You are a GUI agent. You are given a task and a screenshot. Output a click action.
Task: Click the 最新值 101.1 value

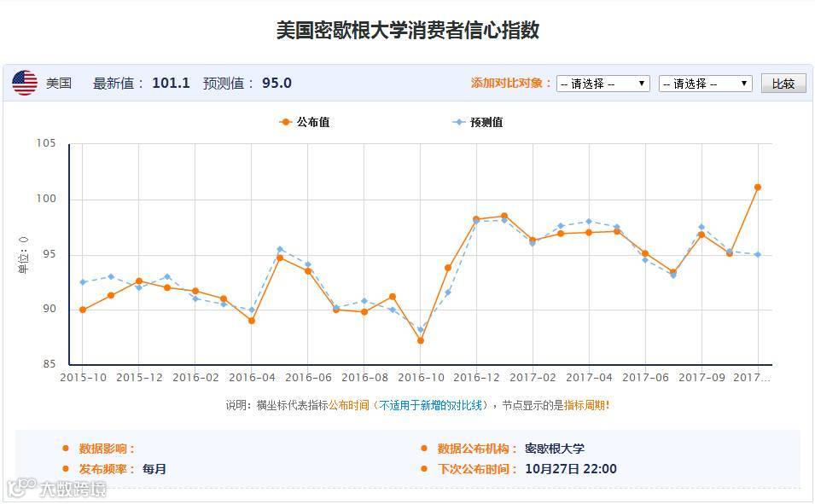(171, 83)
